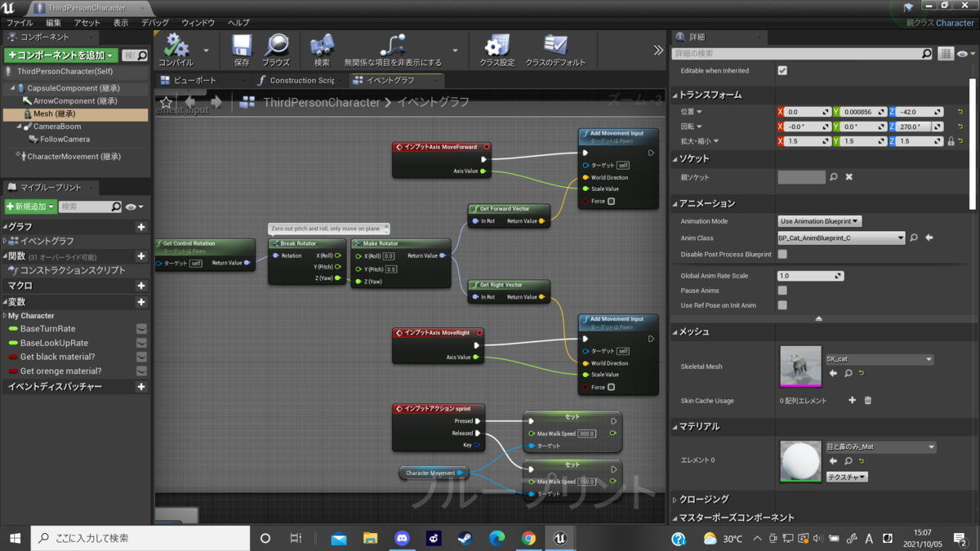Enable Disable Post Process Blueprint checkbox
This screenshot has height=551, width=980.
(x=782, y=255)
